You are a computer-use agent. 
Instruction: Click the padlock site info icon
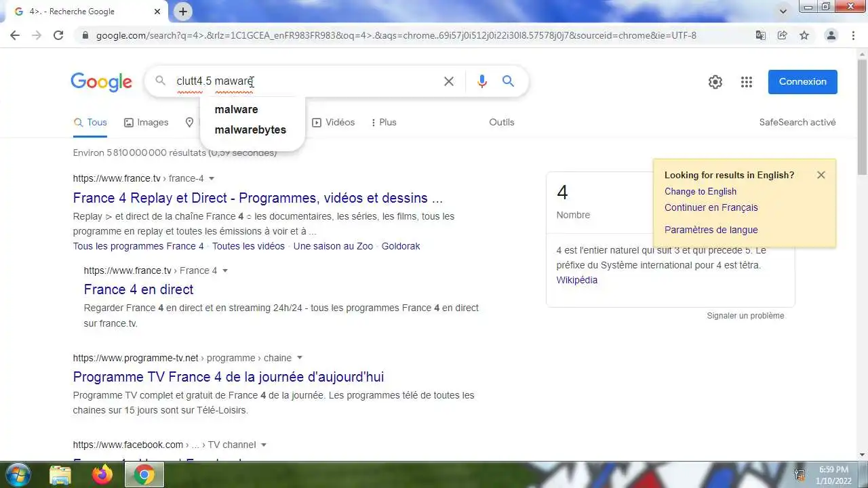point(85,35)
